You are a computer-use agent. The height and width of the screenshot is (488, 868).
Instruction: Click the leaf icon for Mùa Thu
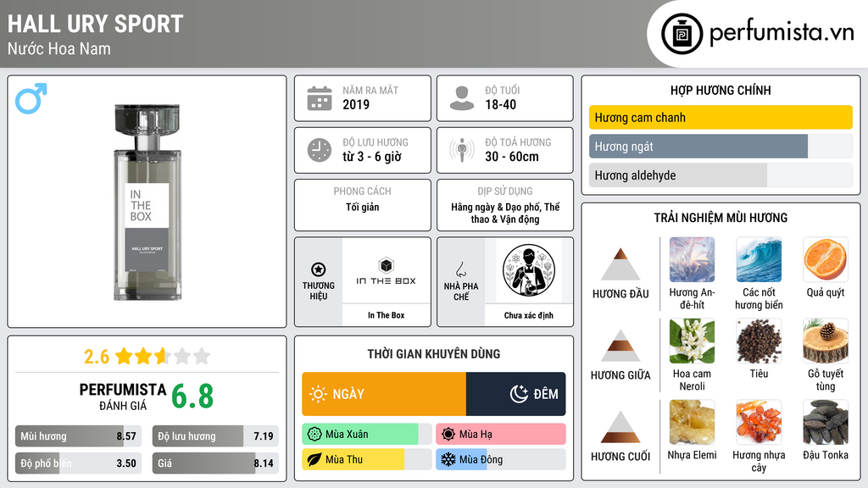pyautogui.click(x=314, y=459)
